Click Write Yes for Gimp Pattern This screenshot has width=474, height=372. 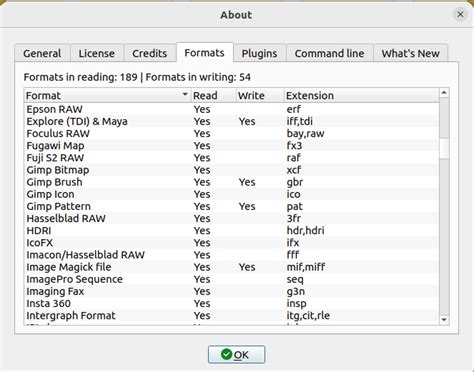point(247,206)
